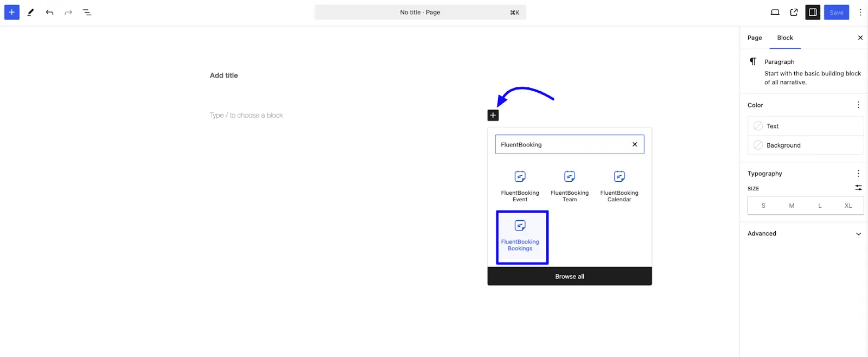Switch to the Block tab
868x357 pixels.
(x=785, y=37)
